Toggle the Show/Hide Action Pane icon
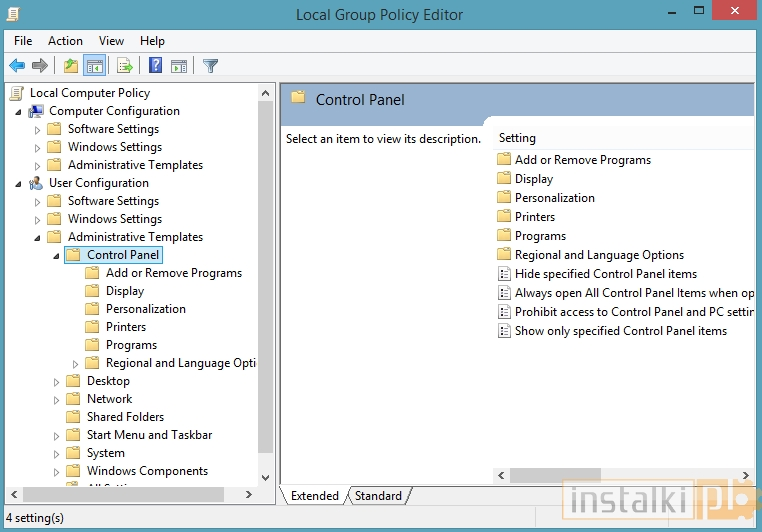 (x=179, y=66)
